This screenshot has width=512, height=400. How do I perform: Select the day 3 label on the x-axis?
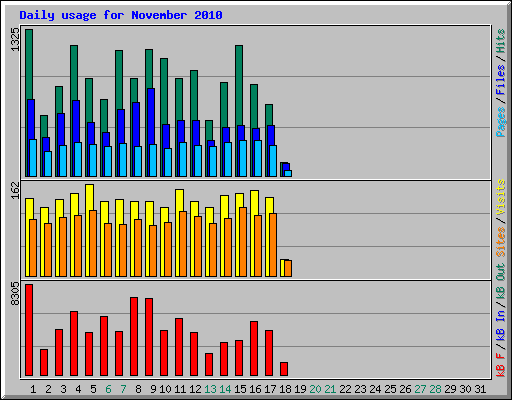tap(63, 389)
